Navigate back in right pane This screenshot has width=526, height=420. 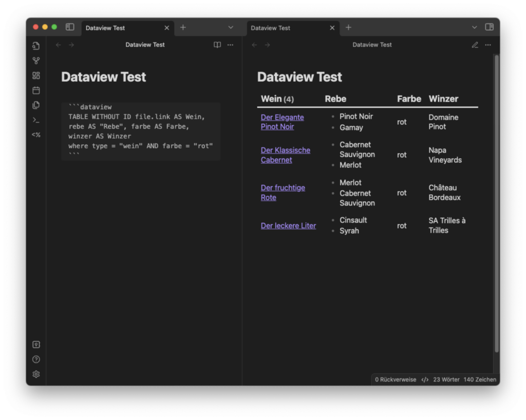tap(254, 45)
